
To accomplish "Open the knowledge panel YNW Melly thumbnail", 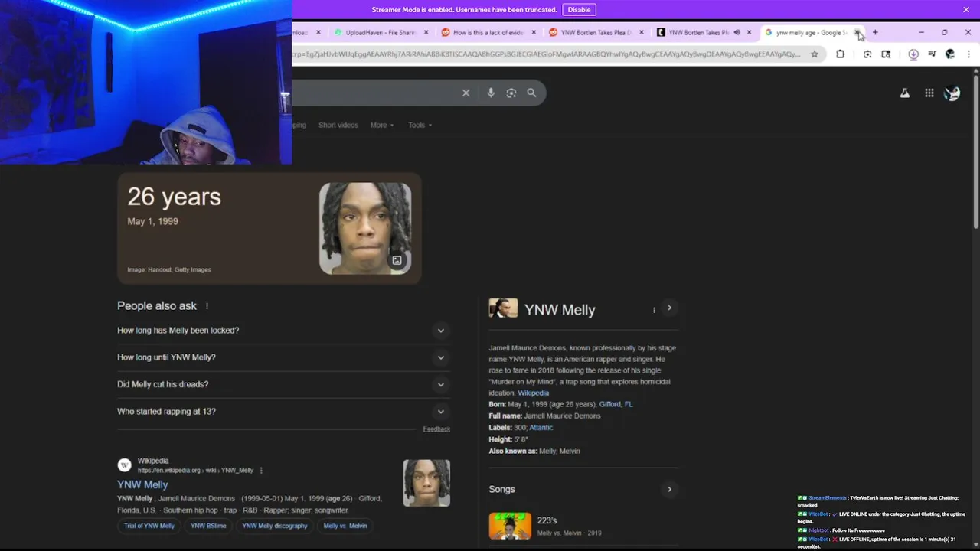I will point(503,308).
